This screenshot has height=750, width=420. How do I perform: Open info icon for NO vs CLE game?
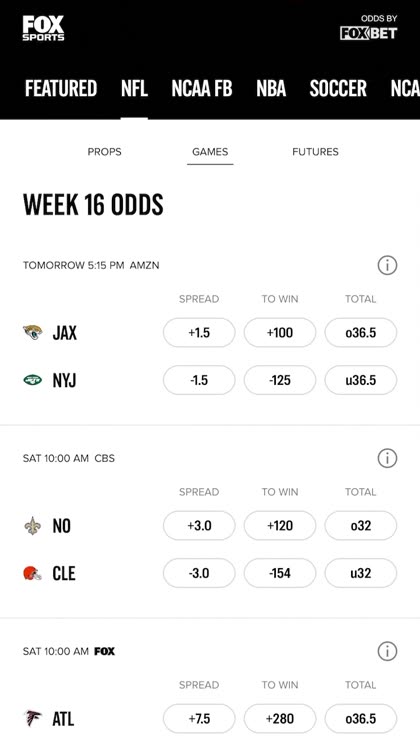click(x=387, y=458)
